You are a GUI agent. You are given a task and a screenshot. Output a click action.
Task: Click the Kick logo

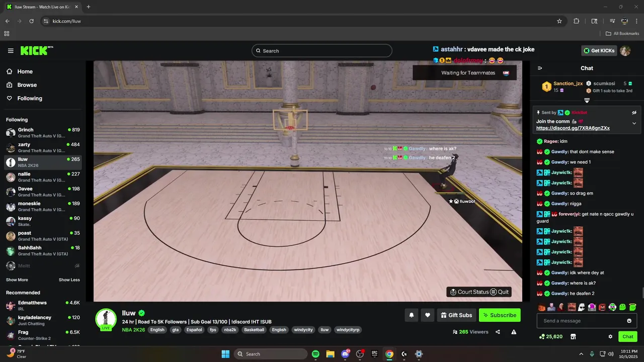point(36,50)
